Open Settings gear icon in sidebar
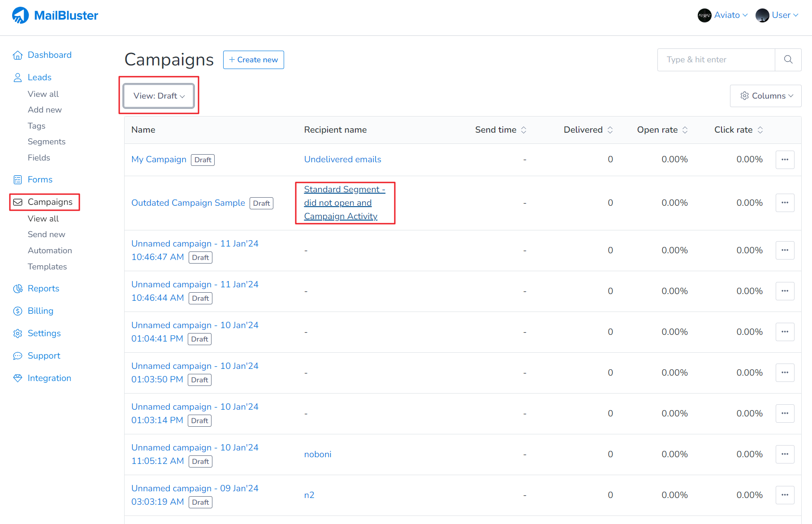812x524 pixels. [17, 333]
